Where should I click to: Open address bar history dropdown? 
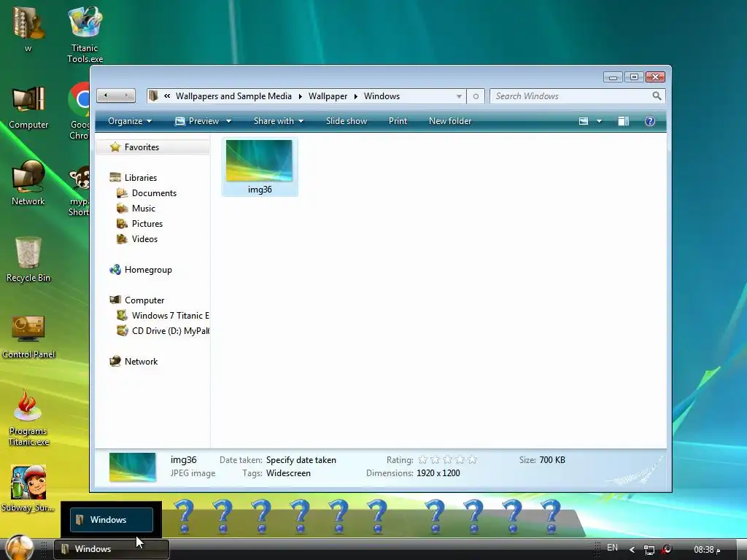[459, 96]
